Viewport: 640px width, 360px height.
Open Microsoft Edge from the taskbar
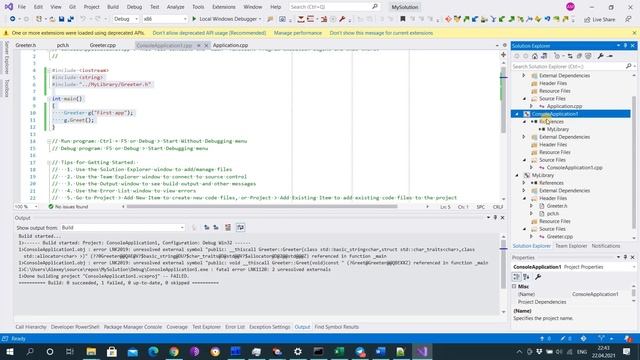[153, 351]
